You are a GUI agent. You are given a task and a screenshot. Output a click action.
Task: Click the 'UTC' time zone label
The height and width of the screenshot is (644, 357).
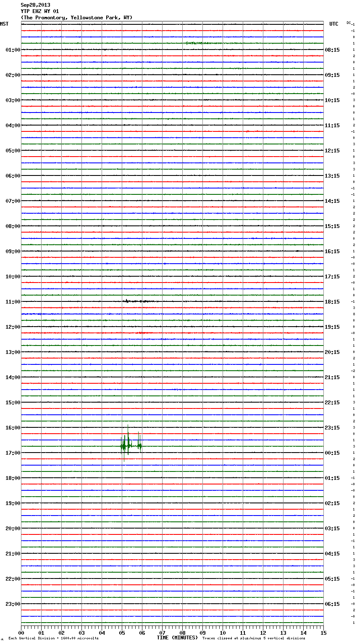tap(334, 24)
